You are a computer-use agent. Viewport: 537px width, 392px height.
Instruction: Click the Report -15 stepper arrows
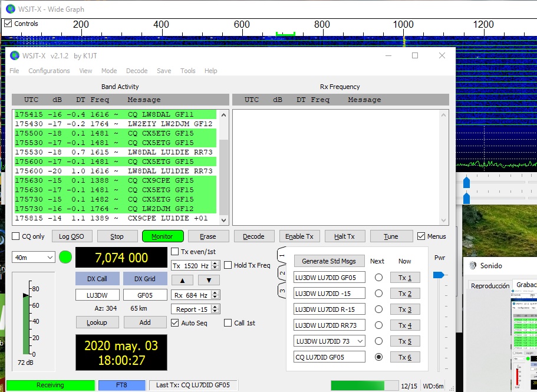215,309
